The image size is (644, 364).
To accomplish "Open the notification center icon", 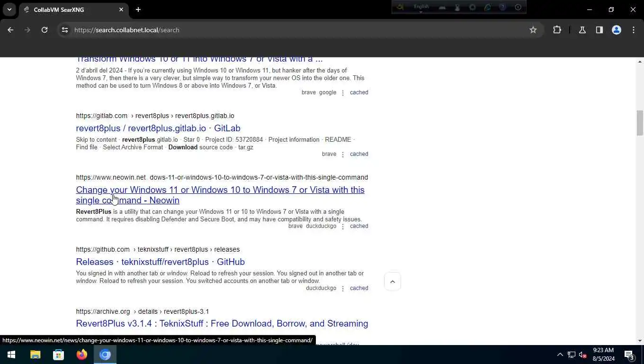I will coord(630,355).
